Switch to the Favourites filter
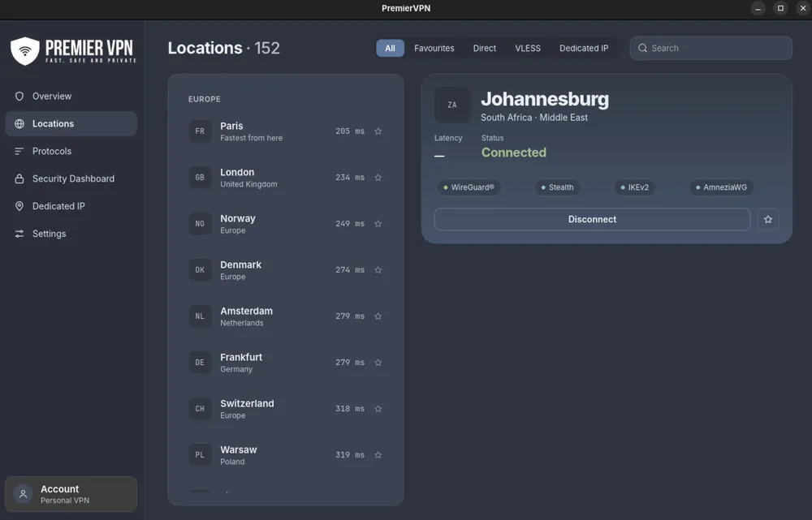 click(434, 48)
